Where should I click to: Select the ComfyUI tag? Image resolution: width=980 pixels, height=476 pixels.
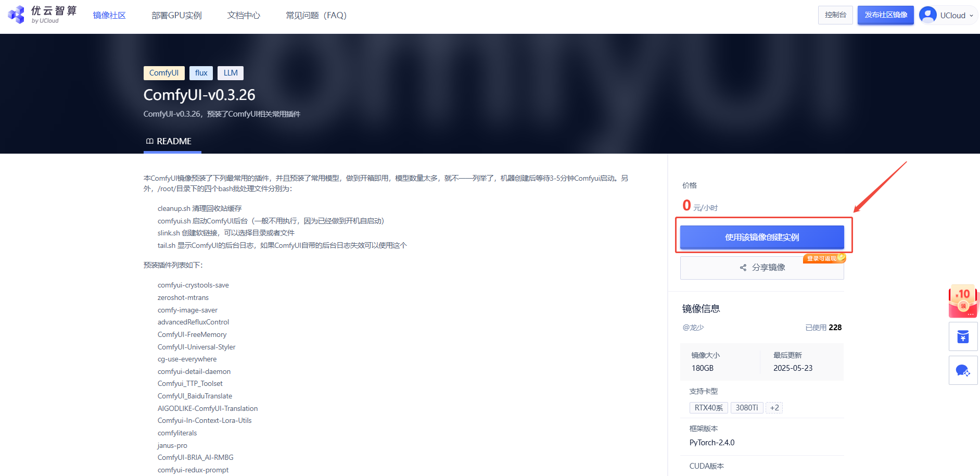[x=164, y=73]
